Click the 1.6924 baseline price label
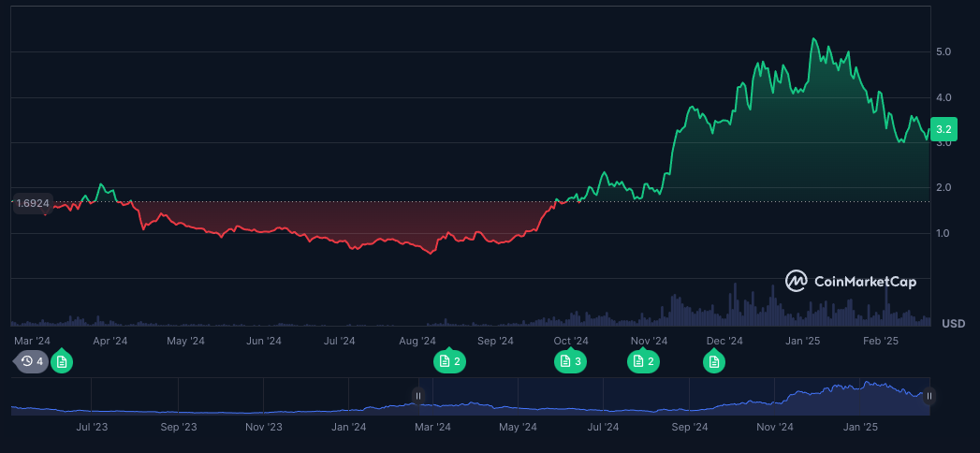The image size is (980, 453). click(x=33, y=203)
